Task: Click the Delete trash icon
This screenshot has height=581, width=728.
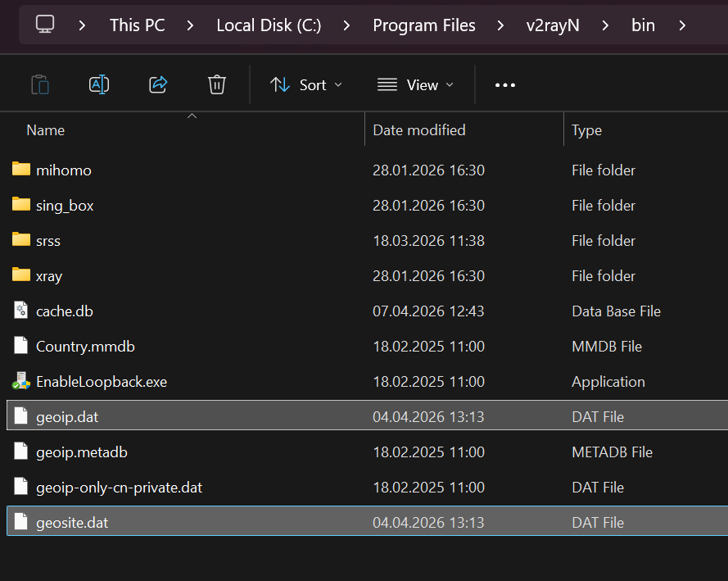Action: pos(217,84)
